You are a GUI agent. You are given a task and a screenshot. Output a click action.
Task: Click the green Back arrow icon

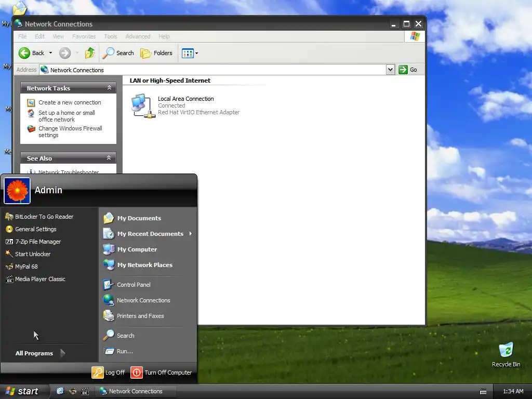(24, 53)
